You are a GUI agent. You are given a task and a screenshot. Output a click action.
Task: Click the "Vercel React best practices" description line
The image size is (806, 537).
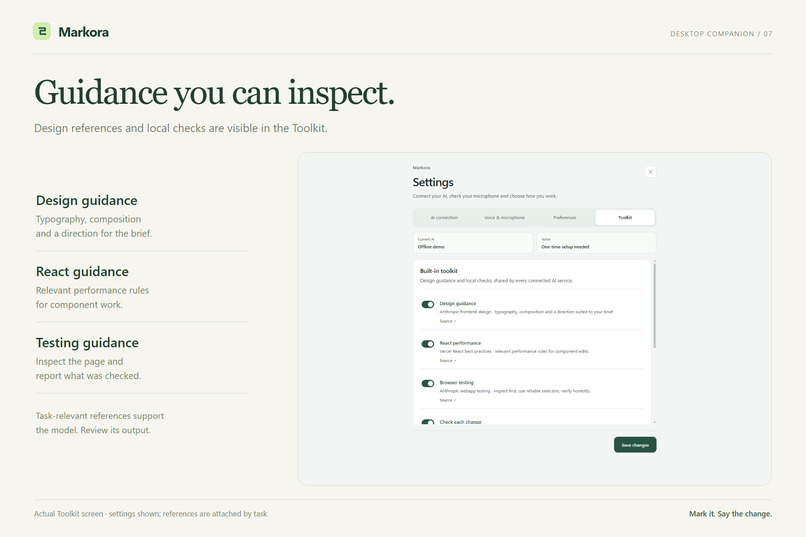[x=514, y=351]
